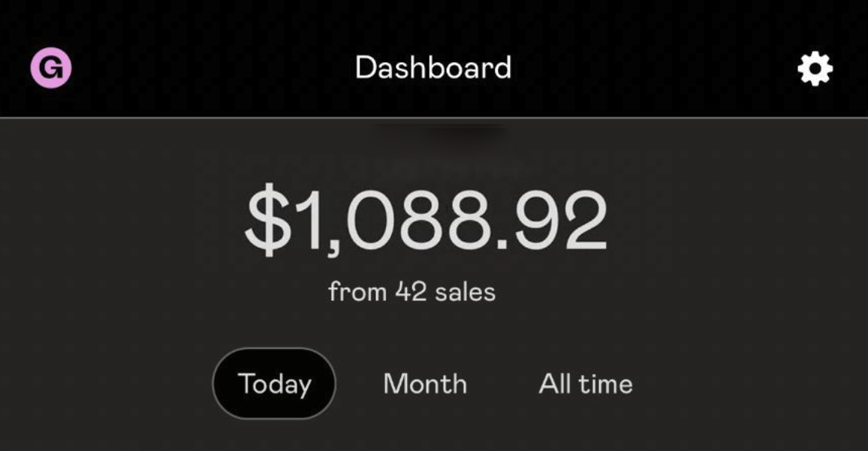View monthly earnings with Month

point(425,383)
